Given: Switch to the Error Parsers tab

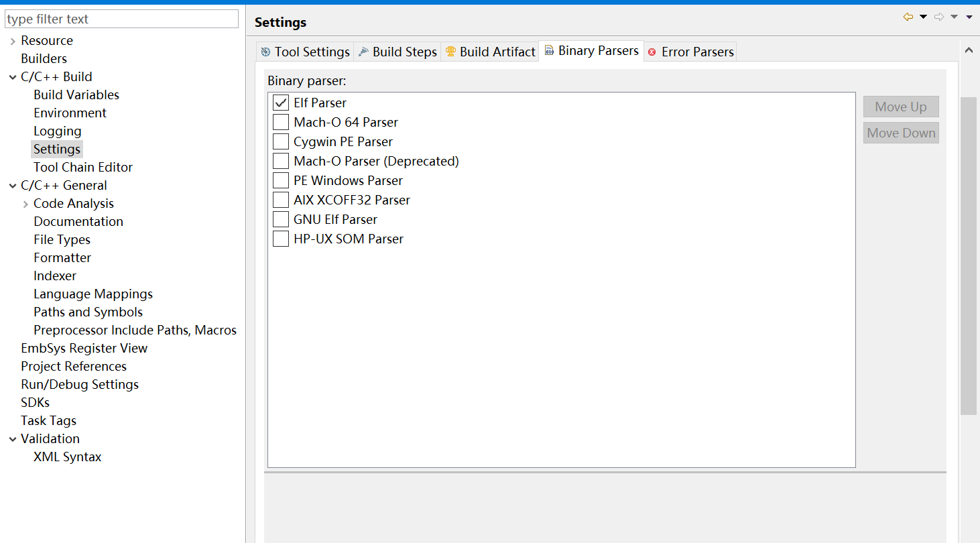Looking at the screenshot, I should pyautogui.click(x=690, y=52).
